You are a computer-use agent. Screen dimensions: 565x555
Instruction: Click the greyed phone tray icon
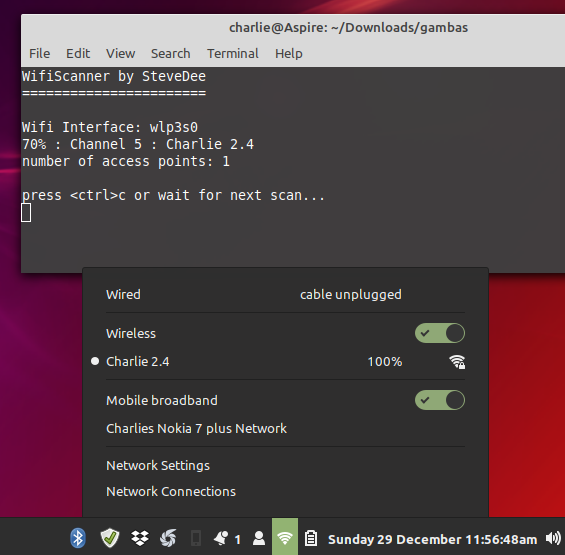point(196,539)
